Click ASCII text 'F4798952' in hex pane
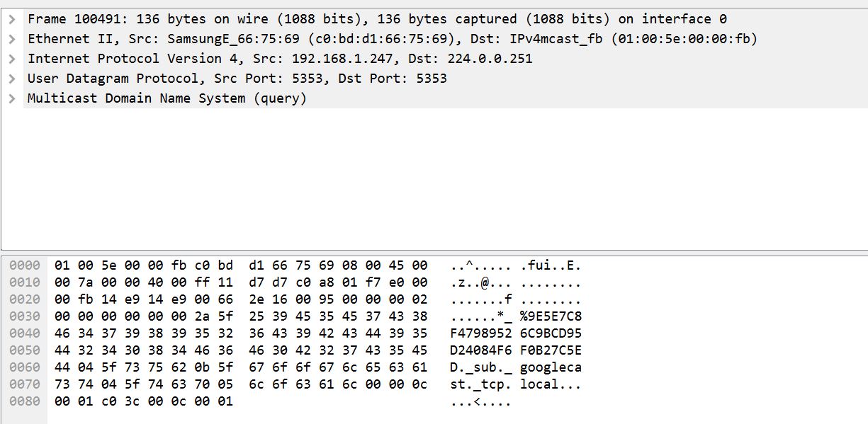Viewport: 868px width, 424px height. pos(481,333)
